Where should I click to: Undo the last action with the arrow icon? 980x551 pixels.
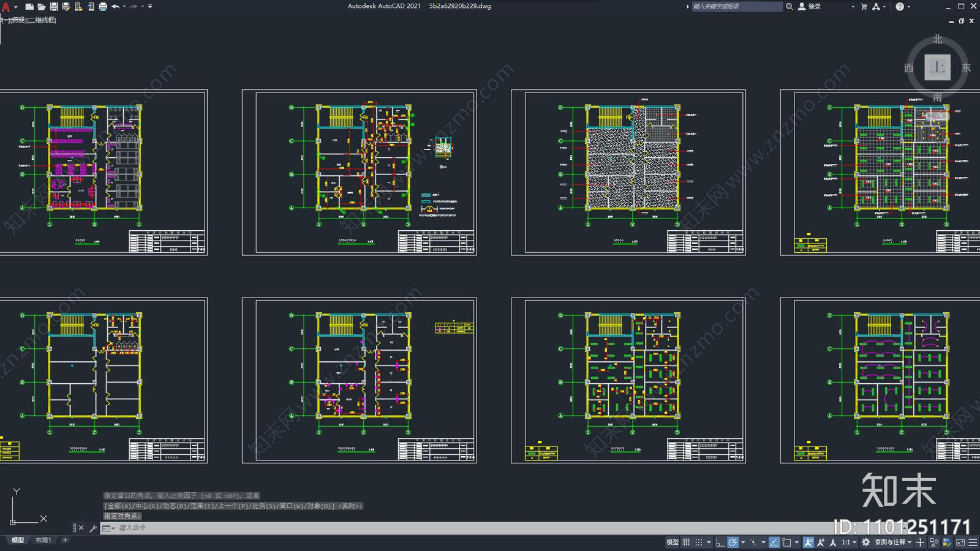(115, 7)
